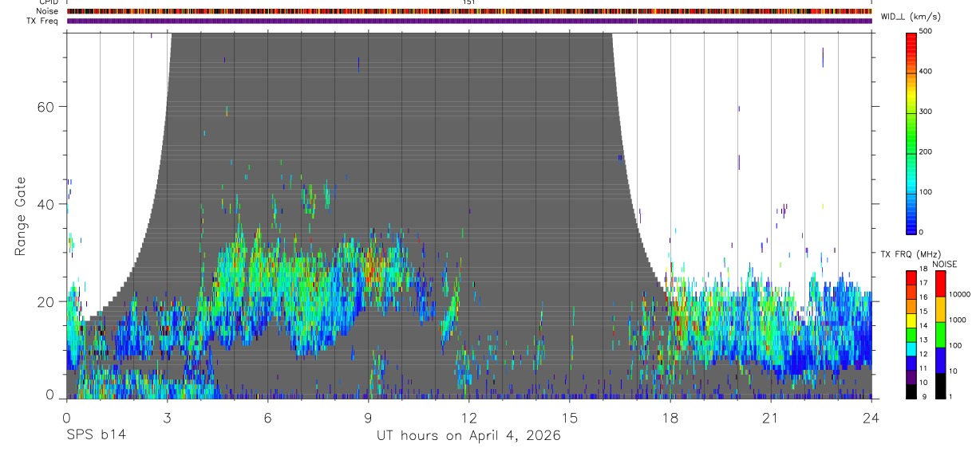Pick the orange 10000 noise level swatch

point(940,309)
